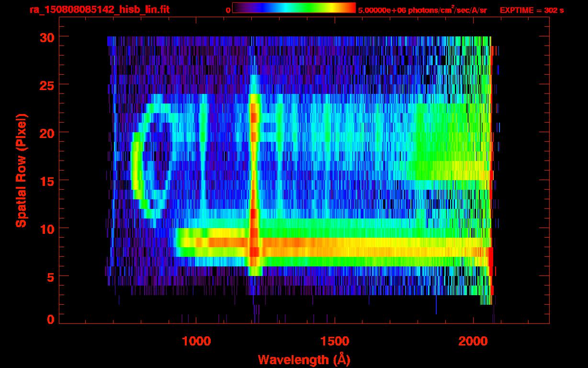Image resolution: width=588 pixels, height=368 pixels.
Task: Click the filename title ra_150808085142_hisb_lin.fit
Action: 99,10
